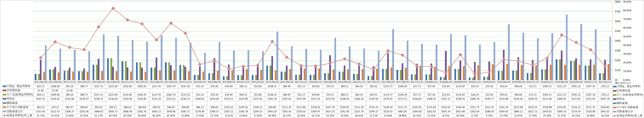Click the $64.13 total cash equivalents cell
Screen dimensions: 644x118
(x=41, y=95)
